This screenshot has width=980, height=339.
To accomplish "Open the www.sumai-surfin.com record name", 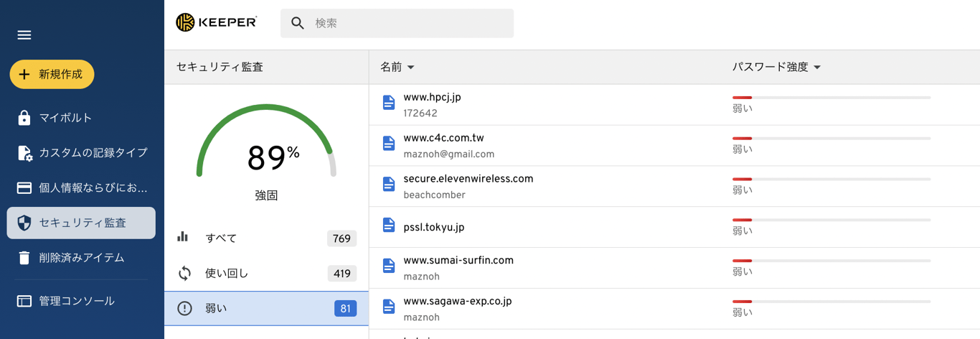I will 458,261.
